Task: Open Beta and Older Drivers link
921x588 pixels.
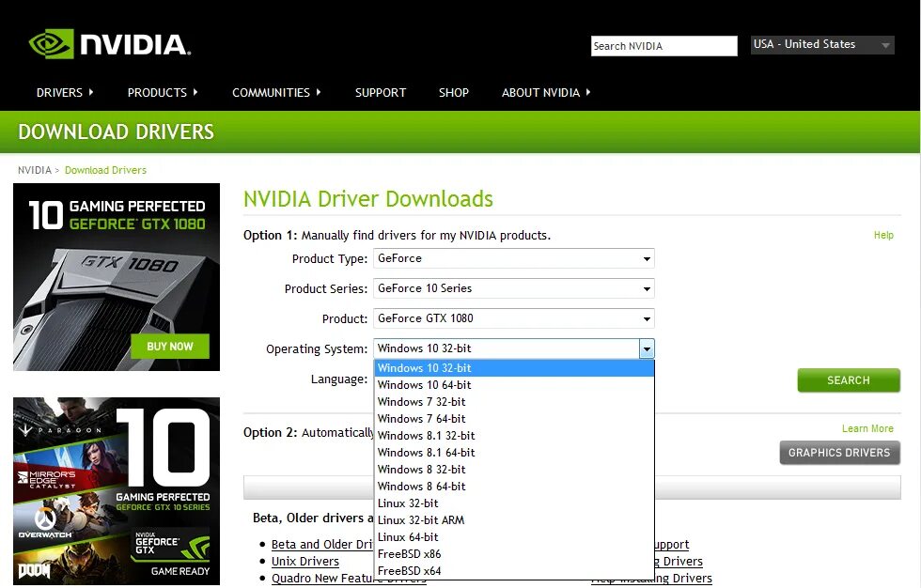Action: (x=321, y=545)
